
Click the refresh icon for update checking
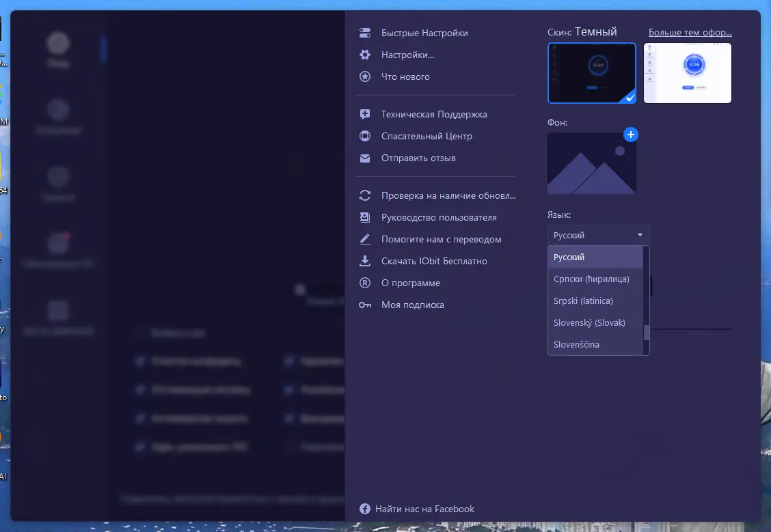[364, 195]
